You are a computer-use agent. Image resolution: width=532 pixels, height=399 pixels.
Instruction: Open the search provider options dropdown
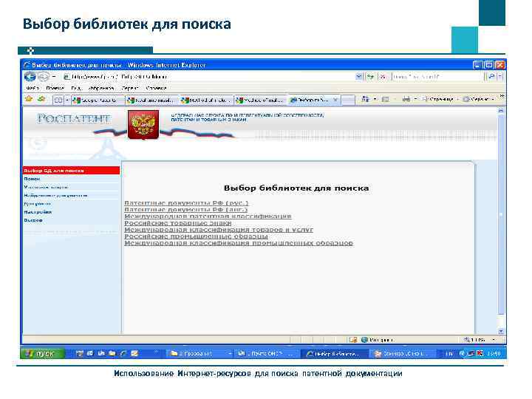pos(500,77)
